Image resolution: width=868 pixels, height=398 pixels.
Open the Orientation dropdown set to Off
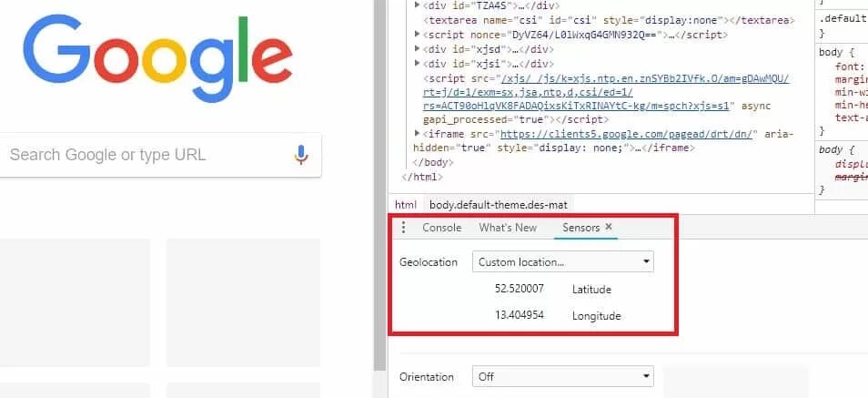pyautogui.click(x=563, y=376)
